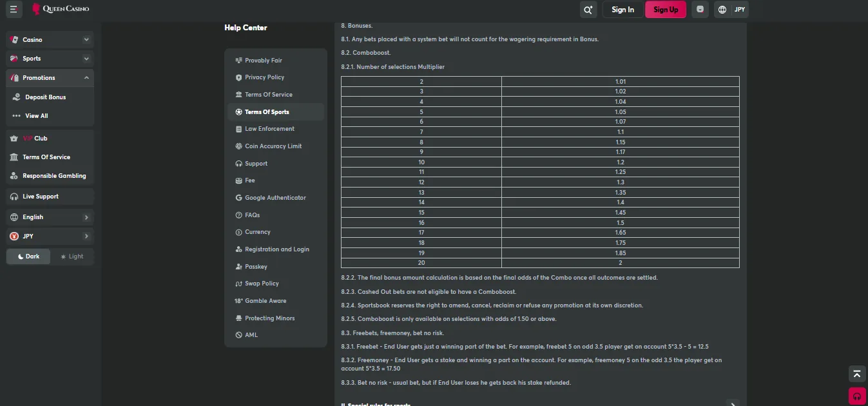
Task: Click the VIP Club crown icon
Action: 14,139
